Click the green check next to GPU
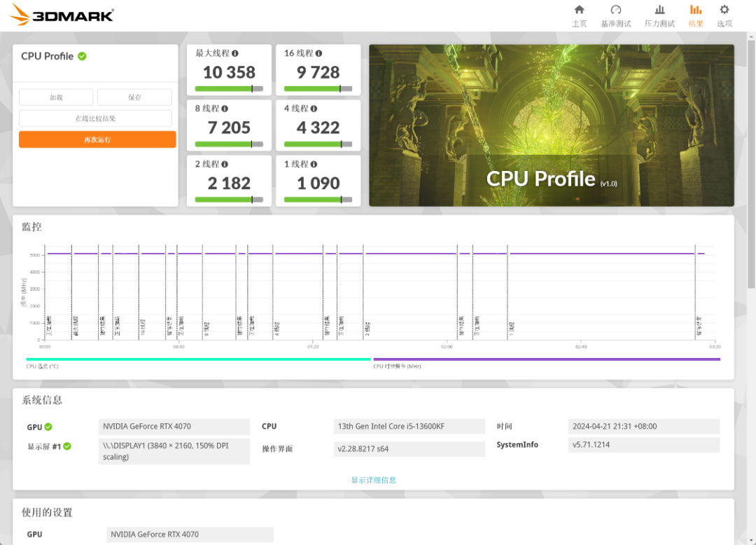Viewport: 756px width, 545px height. click(48, 427)
